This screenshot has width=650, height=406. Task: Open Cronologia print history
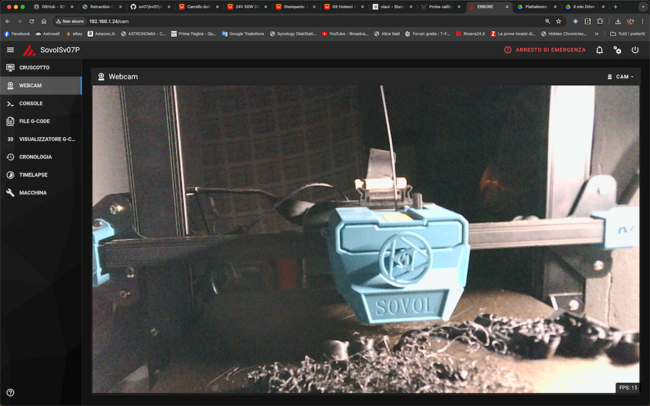[x=35, y=157]
